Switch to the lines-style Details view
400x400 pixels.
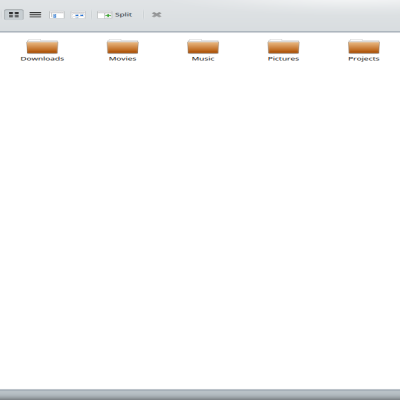[35, 15]
